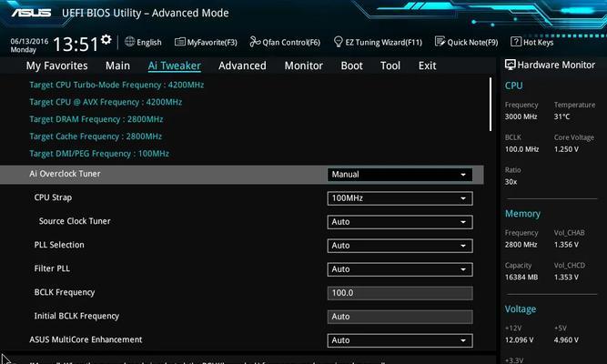Viewport: 607px width, 364px height.
Task: Click the main panel vertical scrollbar
Action: tap(491, 105)
